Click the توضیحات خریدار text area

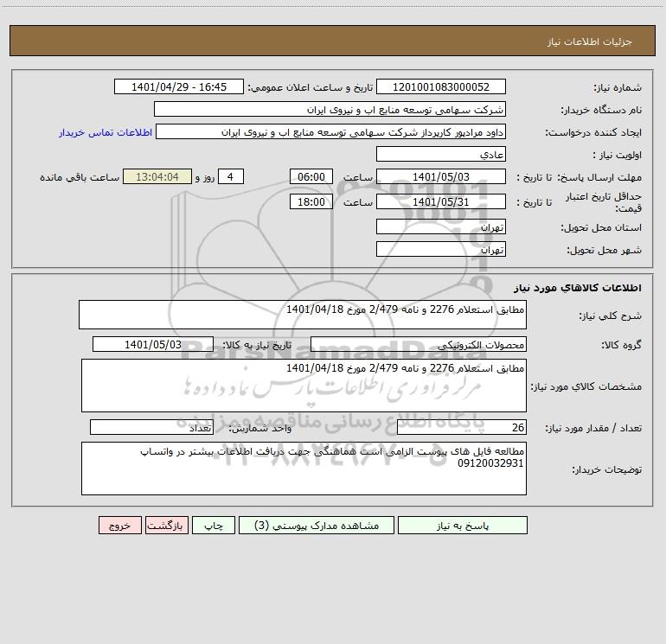click(304, 469)
